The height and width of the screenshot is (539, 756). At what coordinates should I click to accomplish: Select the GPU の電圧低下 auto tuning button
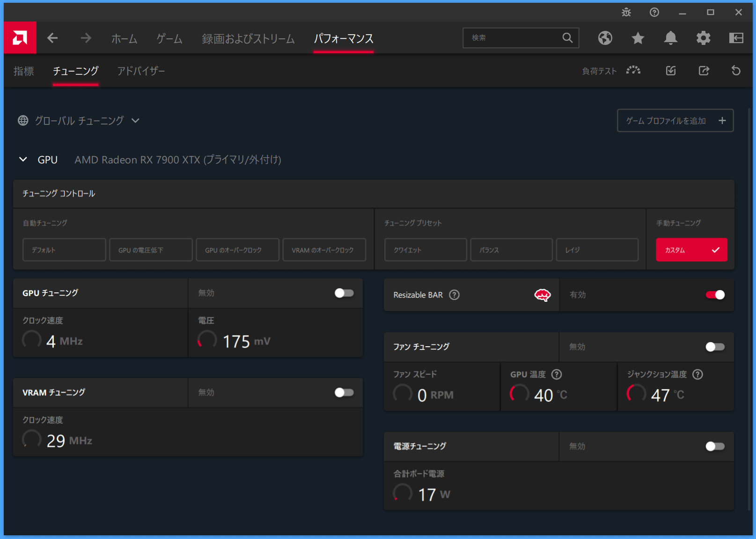click(x=151, y=250)
